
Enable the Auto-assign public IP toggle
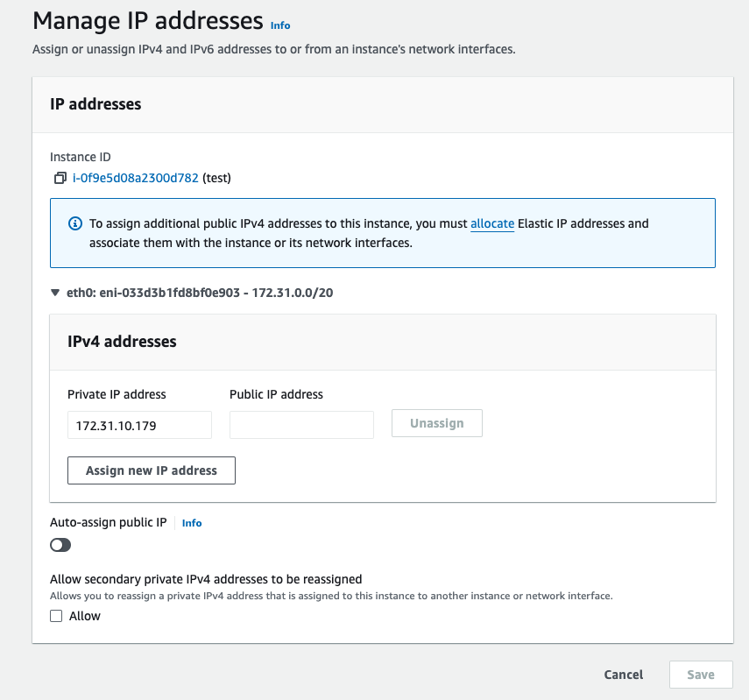click(60, 545)
